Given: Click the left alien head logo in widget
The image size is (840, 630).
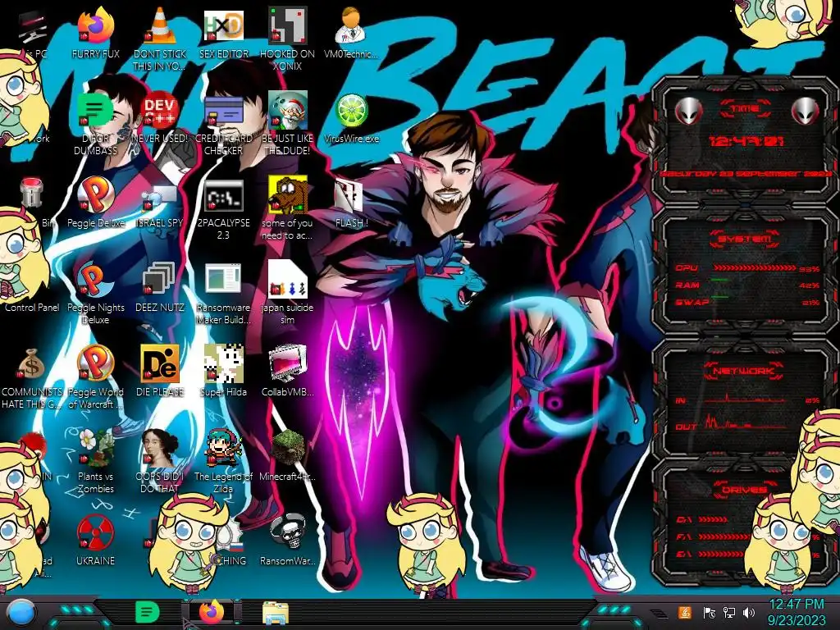Looking at the screenshot, I should coord(688,111).
